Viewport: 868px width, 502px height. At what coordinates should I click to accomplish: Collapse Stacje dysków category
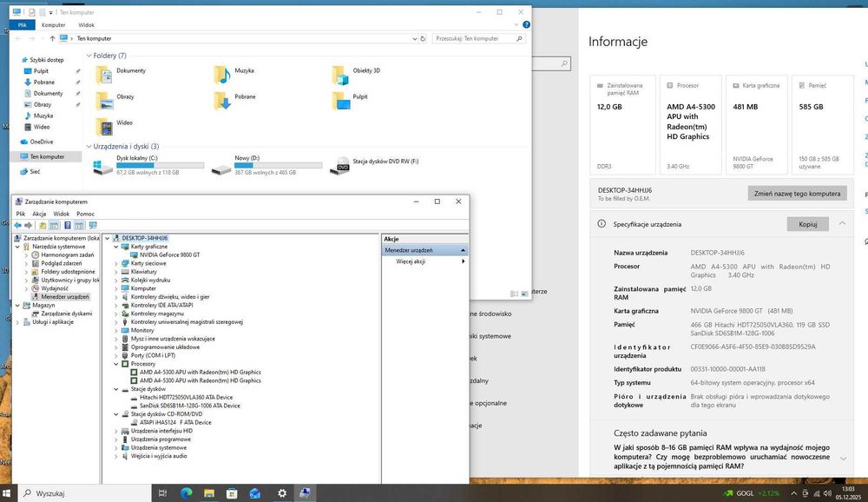tap(116, 389)
